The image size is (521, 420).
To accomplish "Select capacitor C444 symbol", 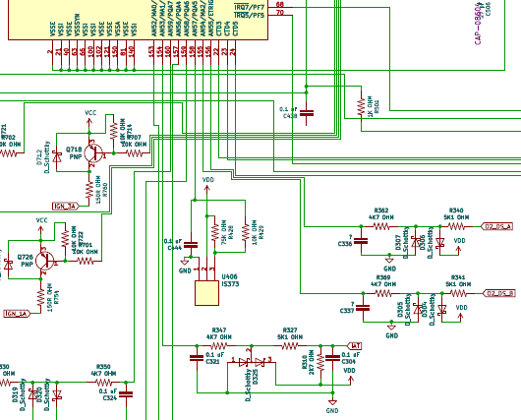I will [x=191, y=245].
